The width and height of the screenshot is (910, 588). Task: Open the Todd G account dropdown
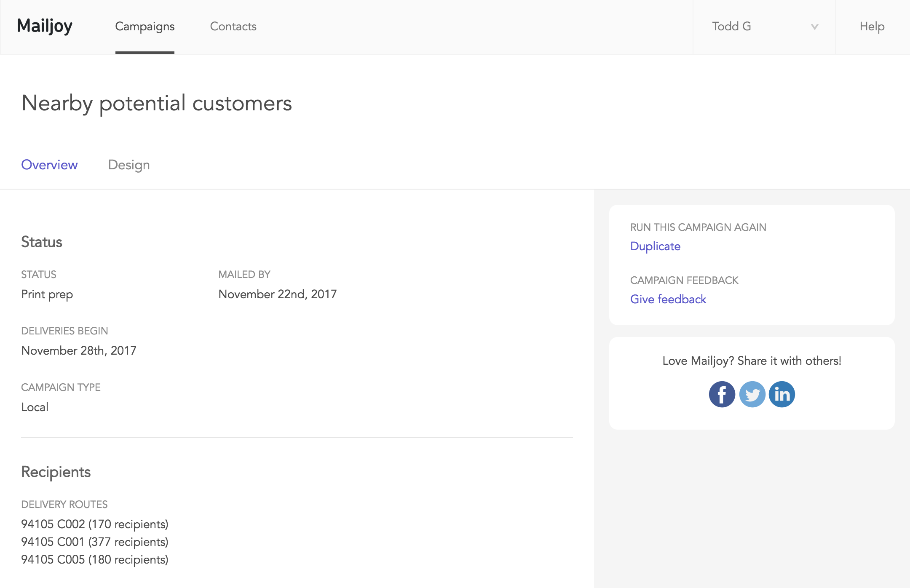pos(764,27)
